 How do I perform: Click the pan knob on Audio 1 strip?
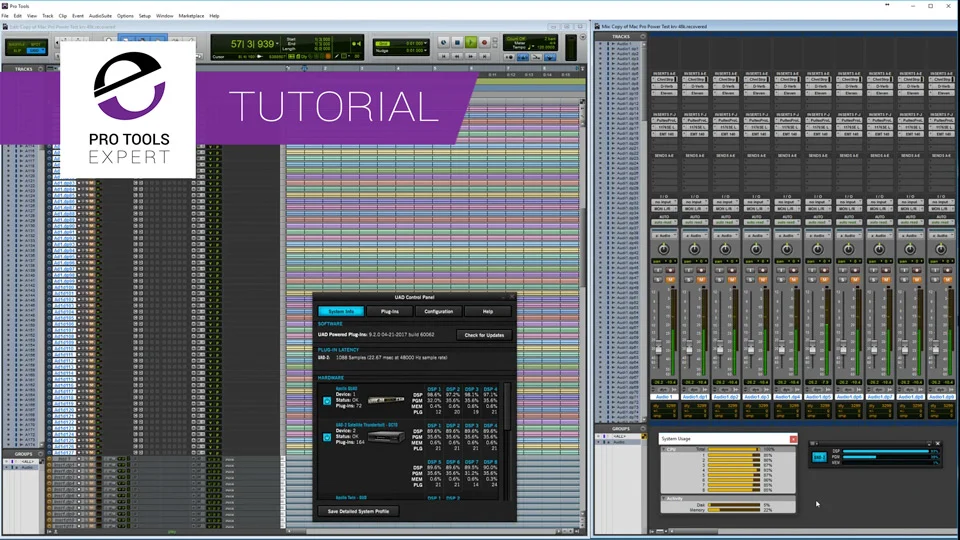[x=663, y=249]
